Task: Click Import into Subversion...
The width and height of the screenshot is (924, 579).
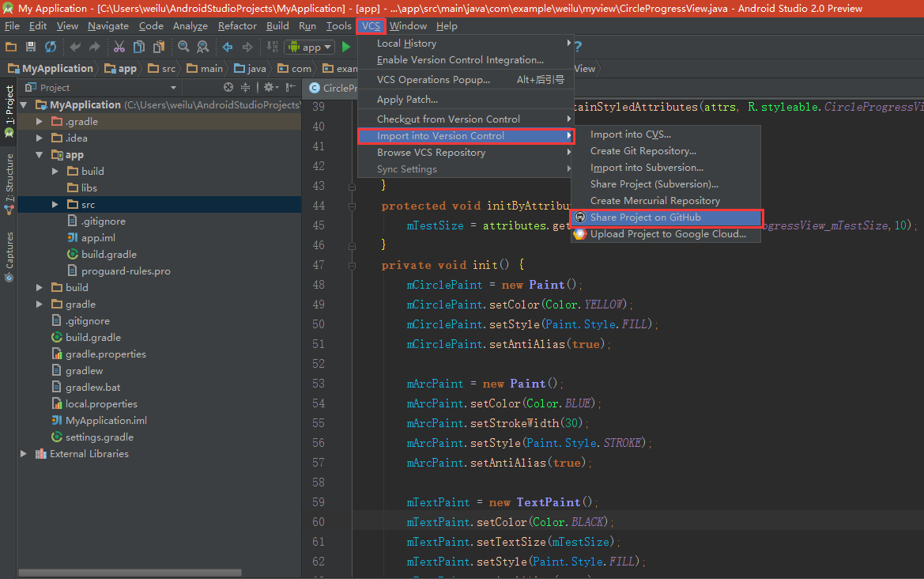Action: (666, 168)
